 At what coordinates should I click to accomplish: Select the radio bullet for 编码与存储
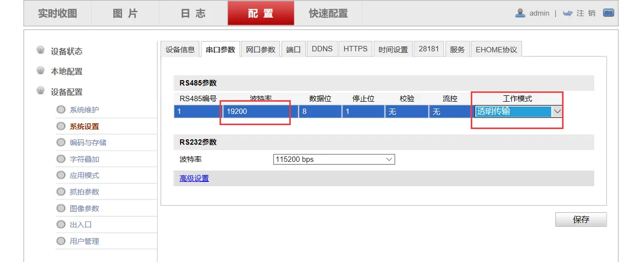61,142
